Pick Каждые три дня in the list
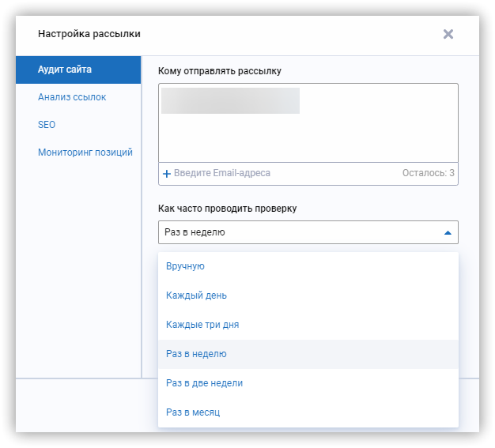Screen dimensions: 495x448 [x=202, y=325]
